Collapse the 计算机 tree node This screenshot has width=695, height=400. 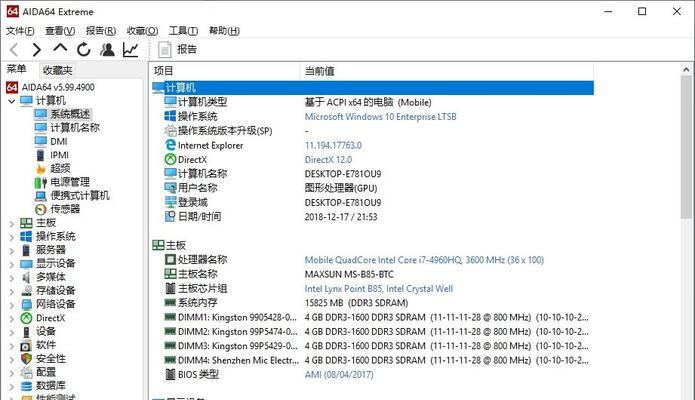coord(12,101)
